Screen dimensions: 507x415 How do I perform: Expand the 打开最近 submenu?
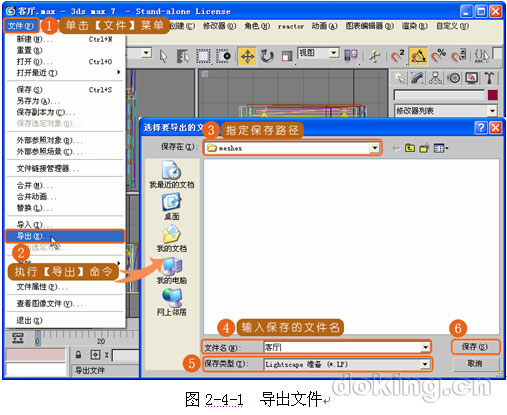click(x=65, y=73)
